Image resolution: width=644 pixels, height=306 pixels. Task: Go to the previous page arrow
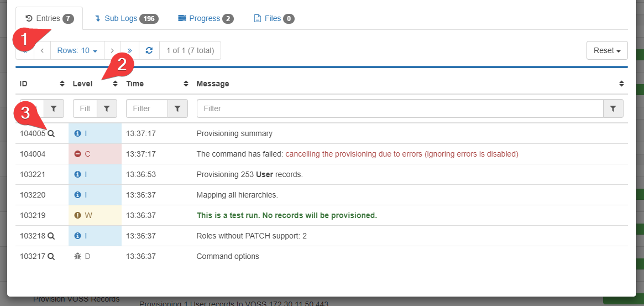[42, 50]
